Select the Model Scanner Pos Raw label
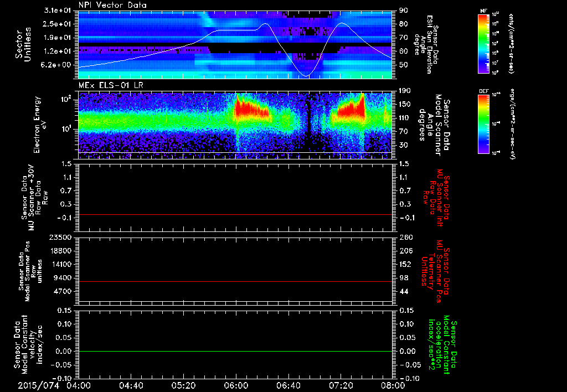Image resolution: width=567 pixels, height=392 pixels. click(x=30, y=271)
